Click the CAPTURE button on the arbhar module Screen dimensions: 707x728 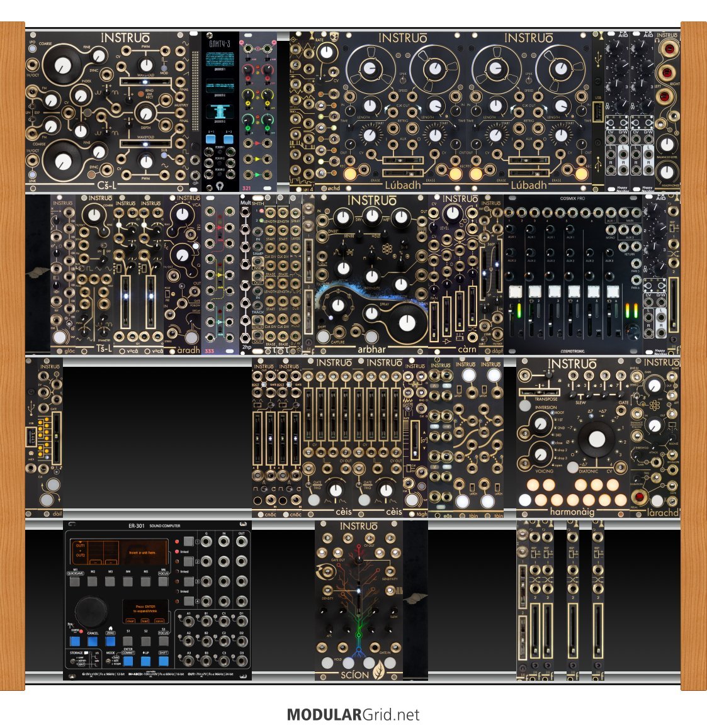[324, 335]
